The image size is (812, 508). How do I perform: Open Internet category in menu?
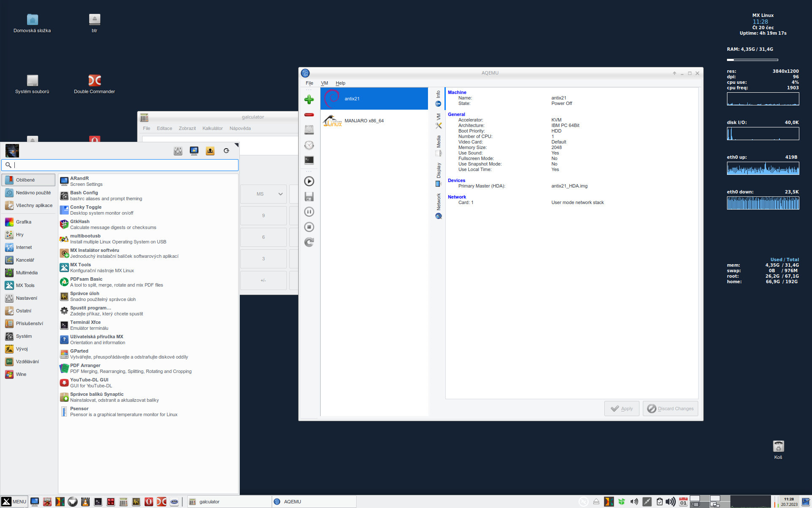pyautogui.click(x=28, y=247)
